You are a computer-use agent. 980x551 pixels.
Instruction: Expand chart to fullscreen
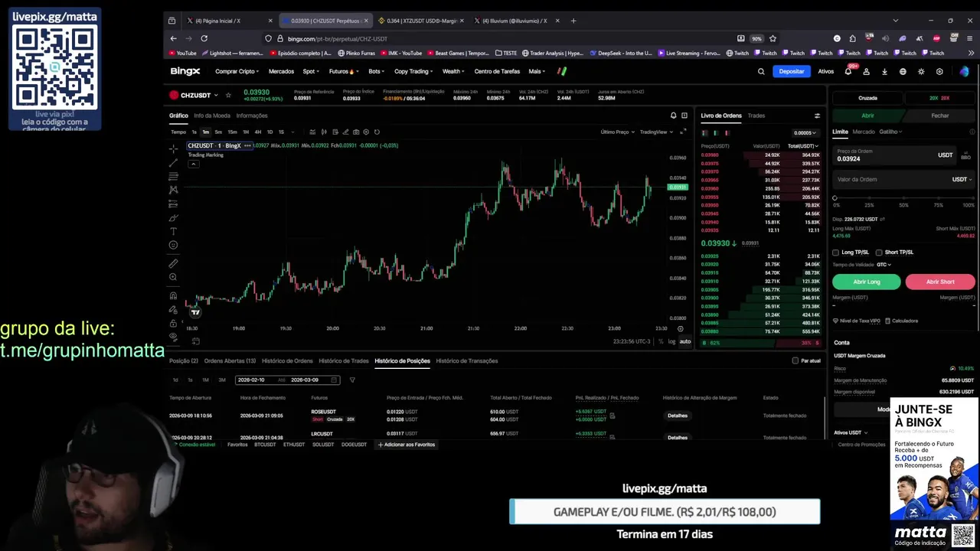point(684,132)
